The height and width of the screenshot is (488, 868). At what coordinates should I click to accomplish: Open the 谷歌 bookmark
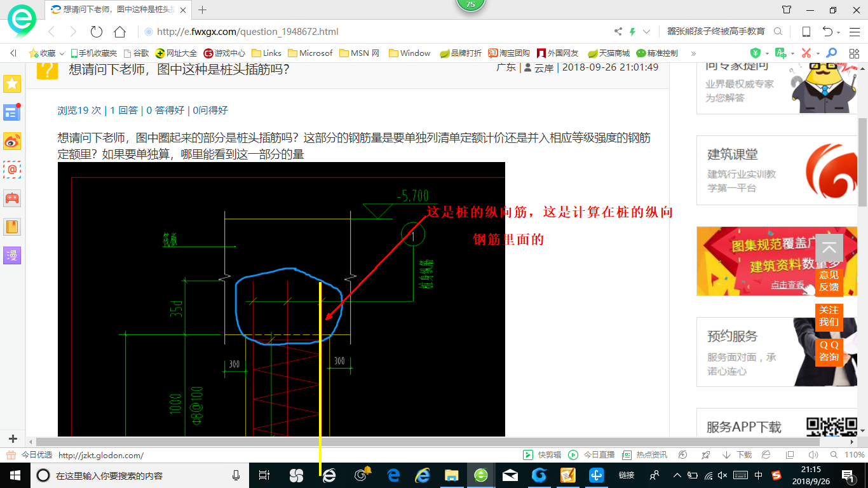tap(136, 53)
